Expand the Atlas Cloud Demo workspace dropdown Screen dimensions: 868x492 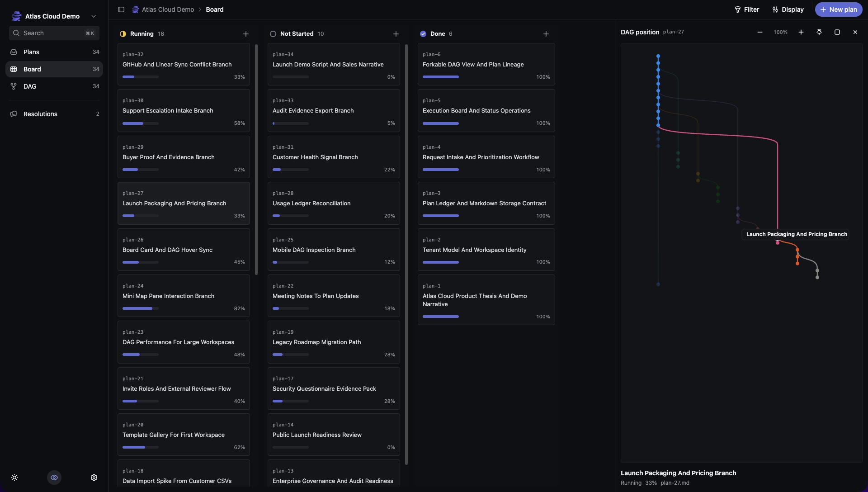(x=94, y=16)
